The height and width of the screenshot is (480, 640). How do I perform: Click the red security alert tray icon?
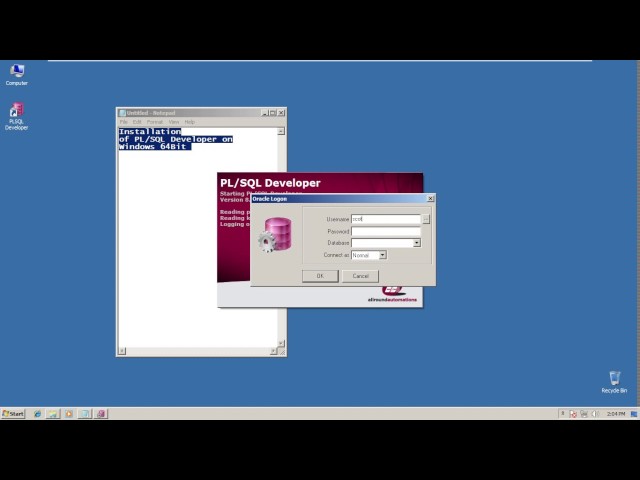pos(573,414)
